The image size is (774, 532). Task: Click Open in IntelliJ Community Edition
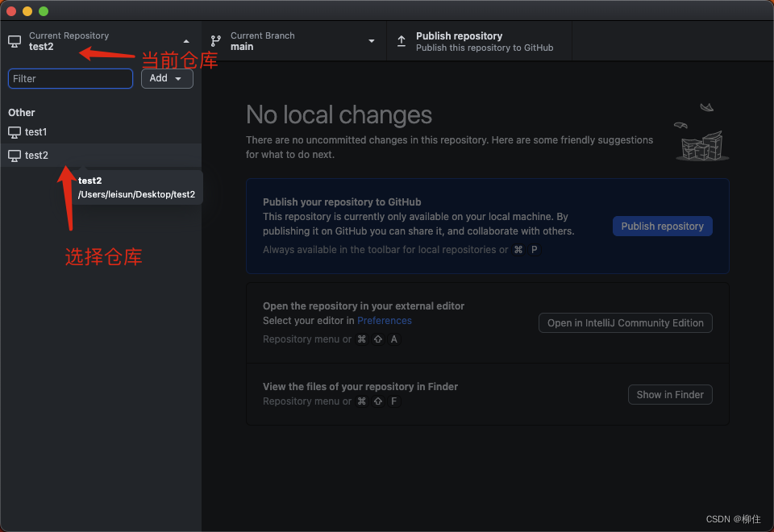point(625,322)
